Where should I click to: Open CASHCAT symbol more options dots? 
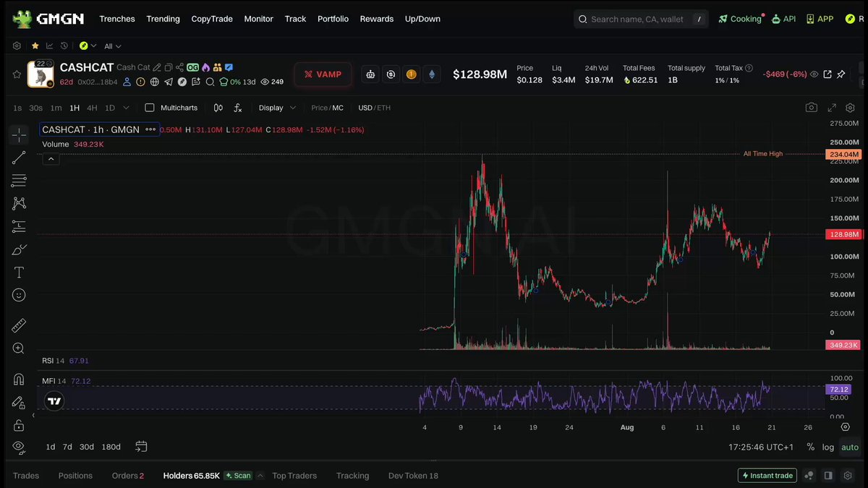pyautogui.click(x=150, y=129)
